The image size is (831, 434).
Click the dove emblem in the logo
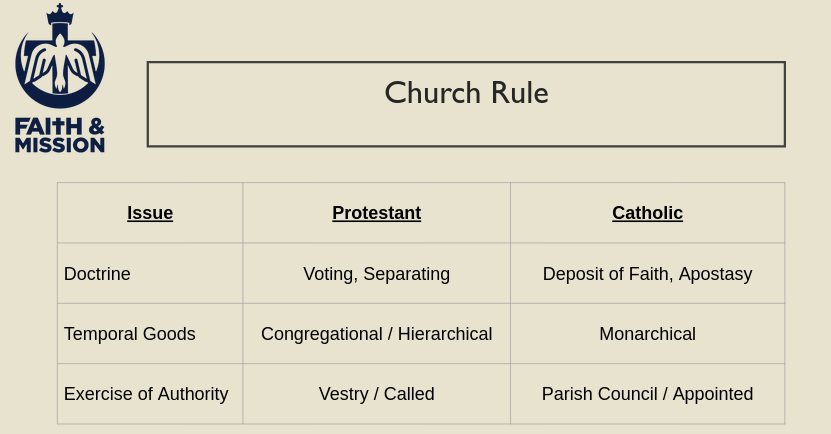click(60, 66)
